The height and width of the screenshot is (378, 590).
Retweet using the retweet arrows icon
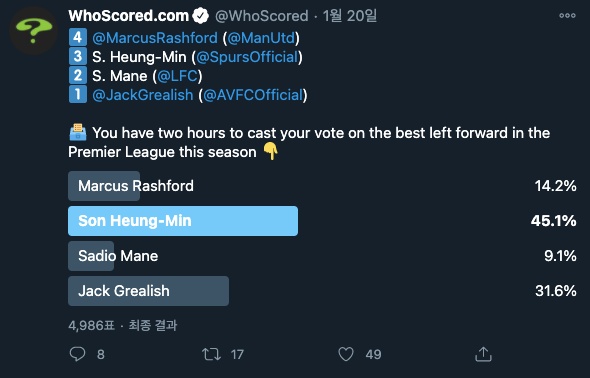tap(211, 354)
